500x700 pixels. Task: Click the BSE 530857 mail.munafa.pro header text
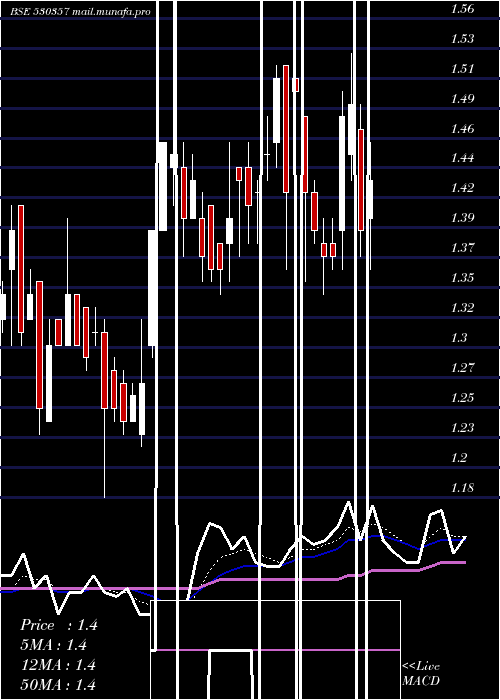click(x=80, y=12)
